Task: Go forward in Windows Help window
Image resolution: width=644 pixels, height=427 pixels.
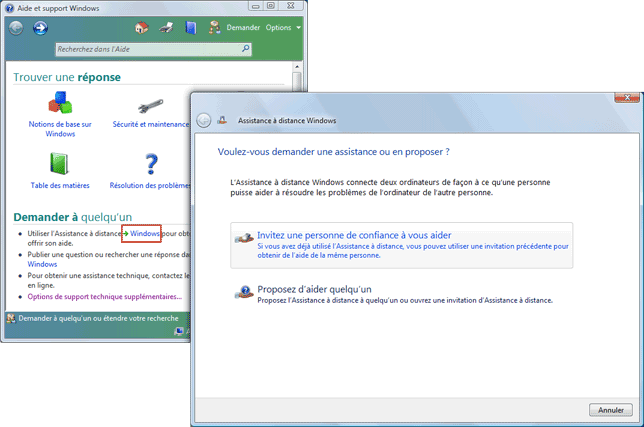Action: click(x=40, y=28)
